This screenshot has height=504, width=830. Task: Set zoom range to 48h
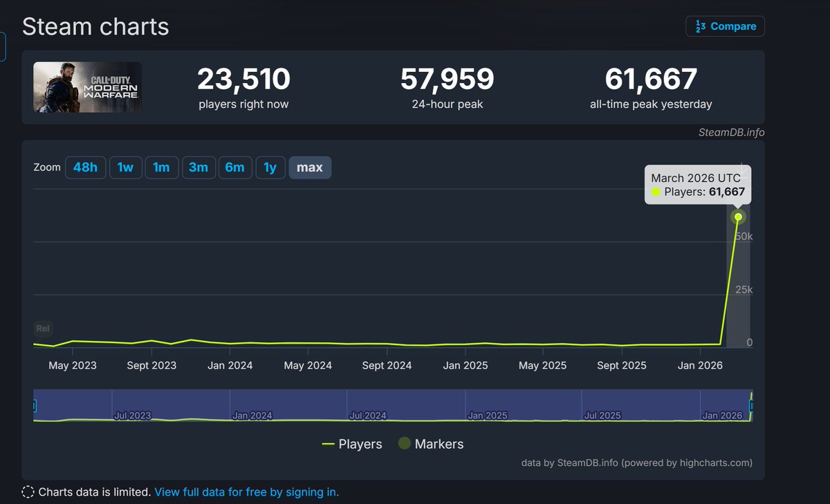point(86,167)
